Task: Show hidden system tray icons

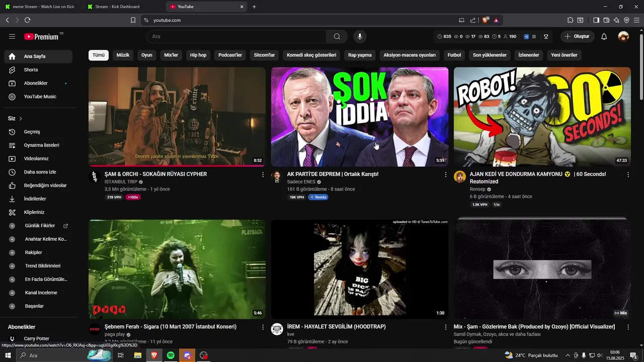Action: tap(568, 355)
